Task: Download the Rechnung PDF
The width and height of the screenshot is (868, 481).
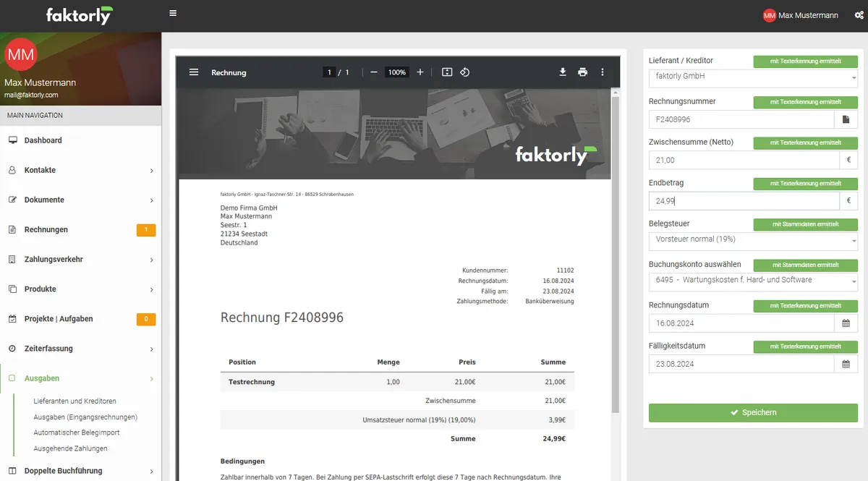Action: [x=563, y=72]
